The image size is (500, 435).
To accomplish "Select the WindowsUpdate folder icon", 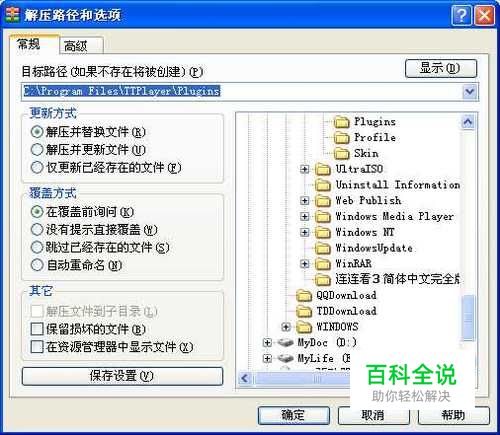I will tap(323, 248).
